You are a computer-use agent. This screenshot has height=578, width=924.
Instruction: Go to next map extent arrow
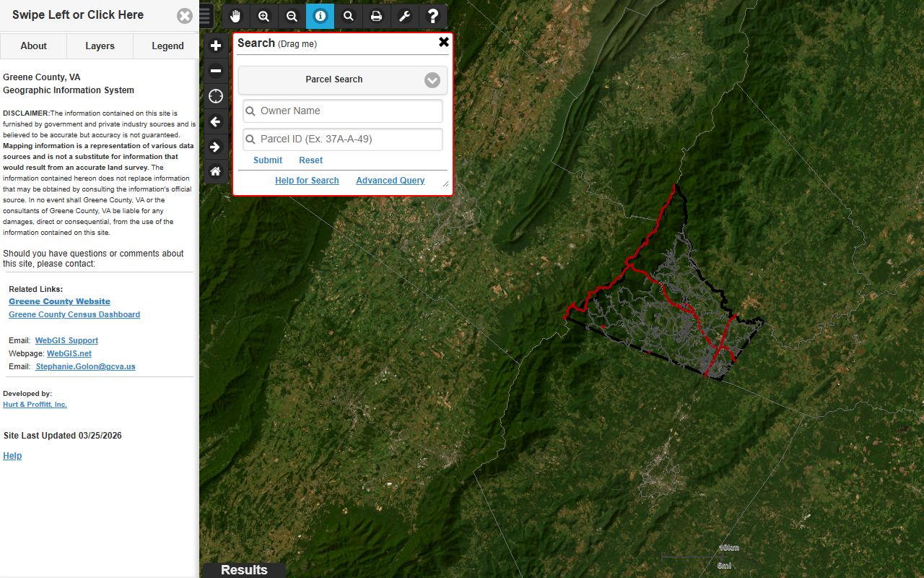(216, 147)
